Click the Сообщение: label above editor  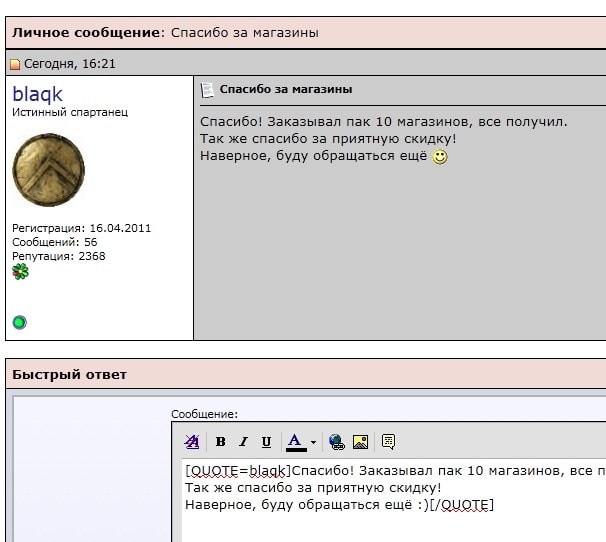coord(204,414)
